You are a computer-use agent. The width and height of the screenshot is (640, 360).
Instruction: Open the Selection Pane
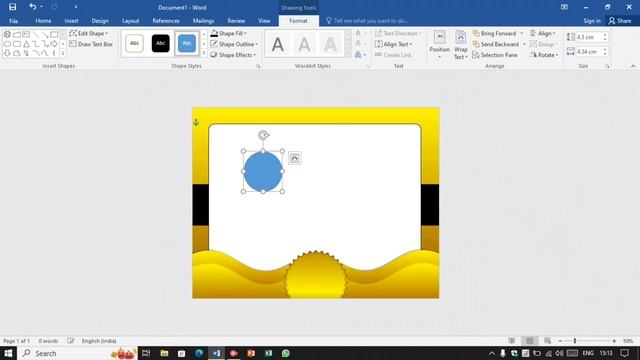point(495,55)
